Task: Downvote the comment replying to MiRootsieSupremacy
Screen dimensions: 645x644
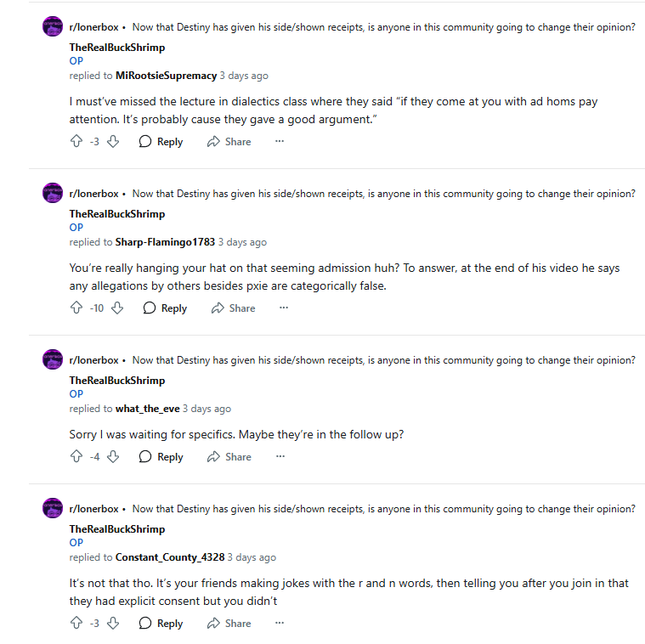Action: click(113, 142)
